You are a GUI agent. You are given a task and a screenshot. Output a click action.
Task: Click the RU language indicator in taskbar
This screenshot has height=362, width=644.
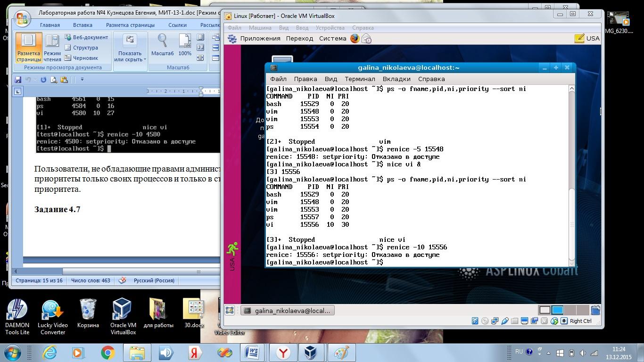pos(519,352)
